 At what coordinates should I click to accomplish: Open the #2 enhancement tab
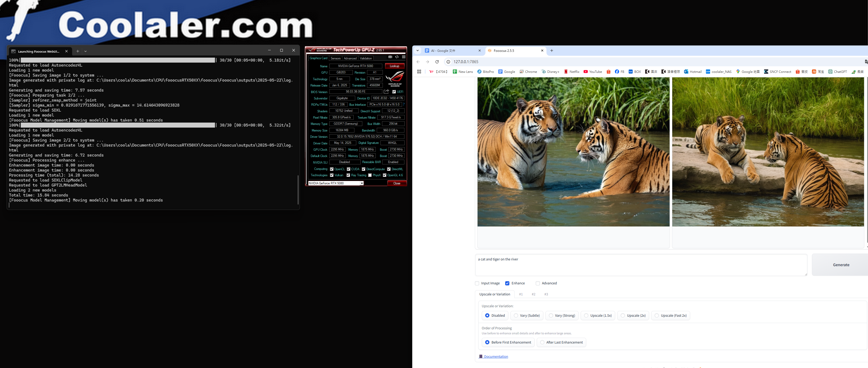pos(533,294)
